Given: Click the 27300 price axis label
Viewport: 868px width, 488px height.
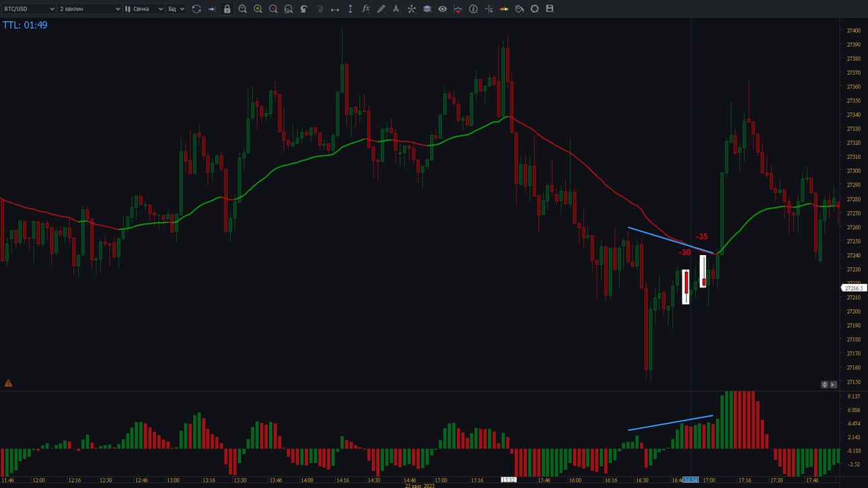Looking at the screenshot, I should pyautogui.click(x=853, y=171).
